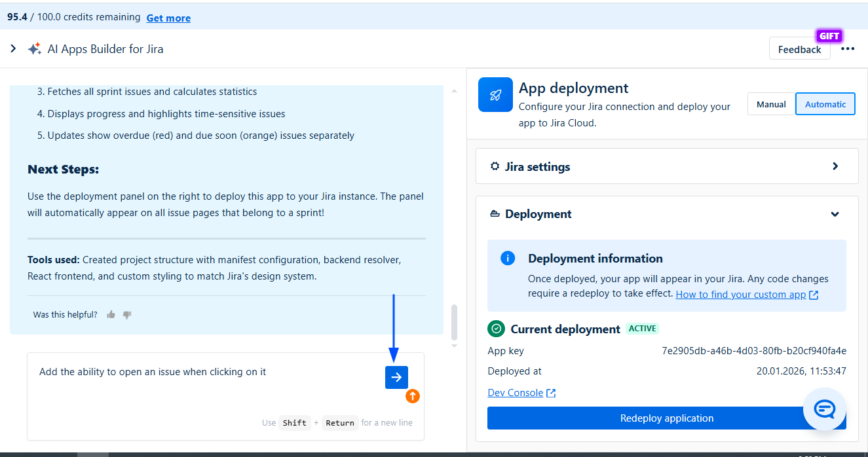Click the rocket App deployment icon
Screen dimensions: 868x457
coord(495,95)
